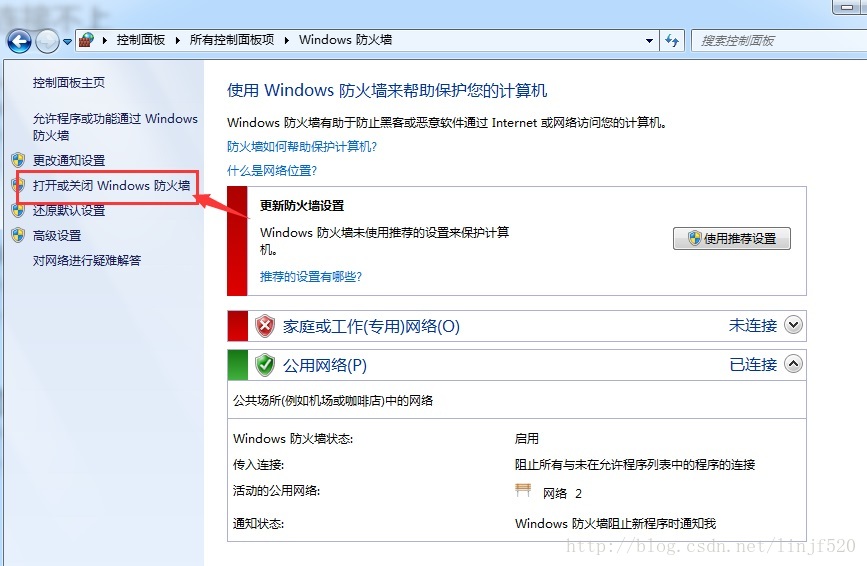Click shield icon beside 更改通知设置
This screenshot has width=867, height=566.
pyautogui.click(x=18, y=160)
